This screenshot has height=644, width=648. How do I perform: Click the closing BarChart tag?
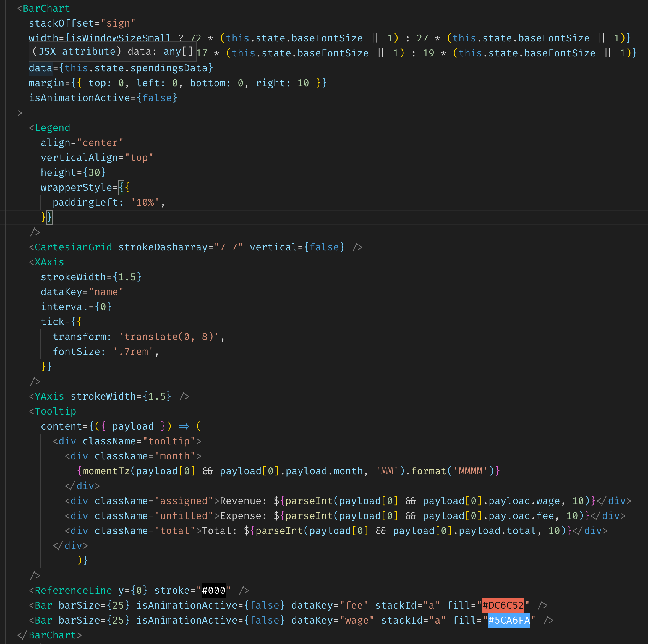pos(49,635)
